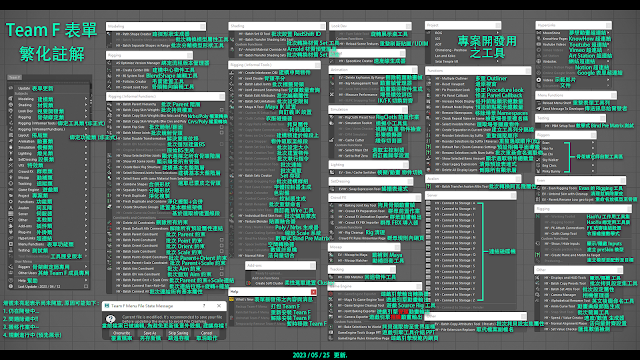This screenshot has height=360, width=640.
Task: Click the Lighting category icon
Action: [x=11, y=153]
